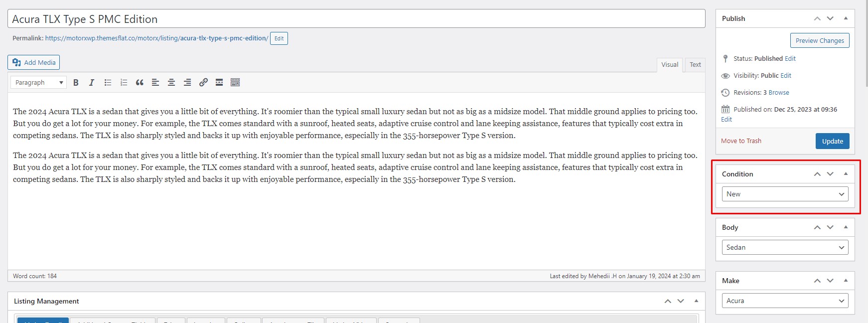The width and height of the screenshot is (868, 323).
Task: Move this listing to Trash
Action: [741, 141]
